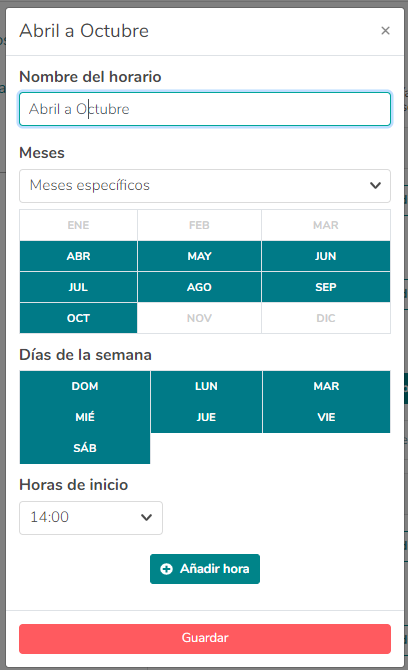Enable the NOV month
This screenshot has height=670, width=408.
(200, 318)
